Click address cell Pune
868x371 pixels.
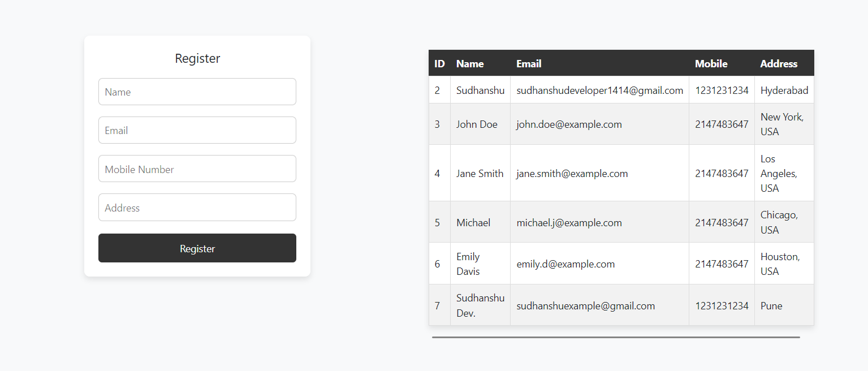coord(784,305)
